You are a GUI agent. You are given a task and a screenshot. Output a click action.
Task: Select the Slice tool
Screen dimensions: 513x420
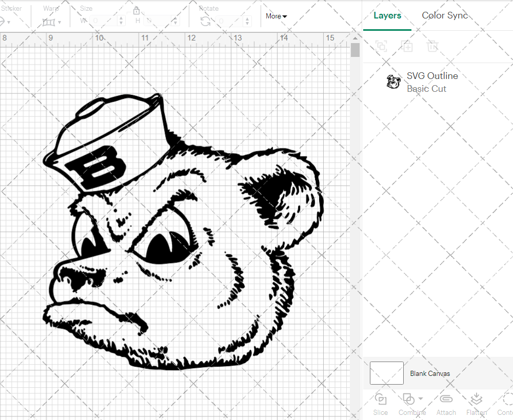380,404
